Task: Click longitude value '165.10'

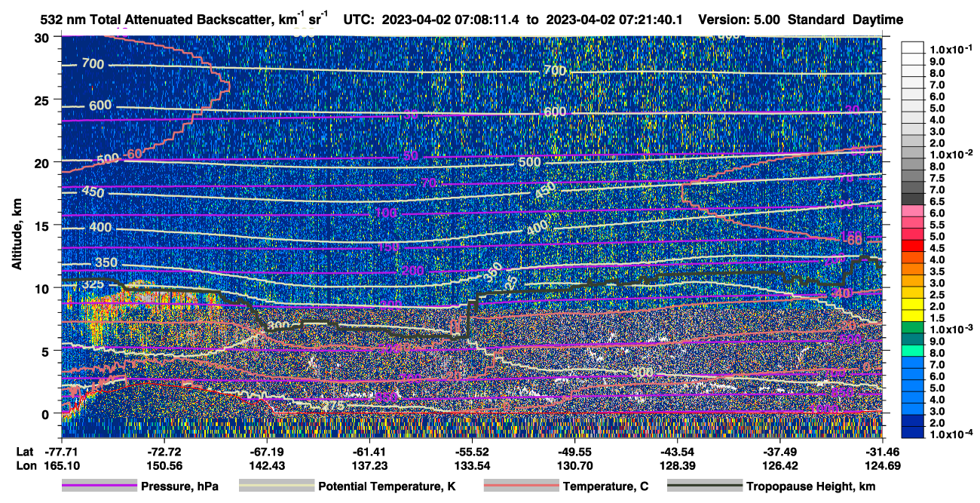Action: click(63, 465)
